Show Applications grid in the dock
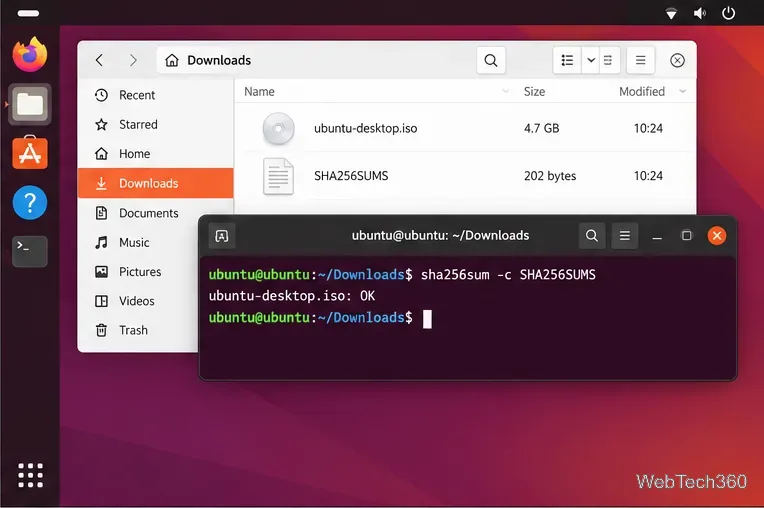Image resolution: width=764 pixels, height=508 pixels. 30,475
